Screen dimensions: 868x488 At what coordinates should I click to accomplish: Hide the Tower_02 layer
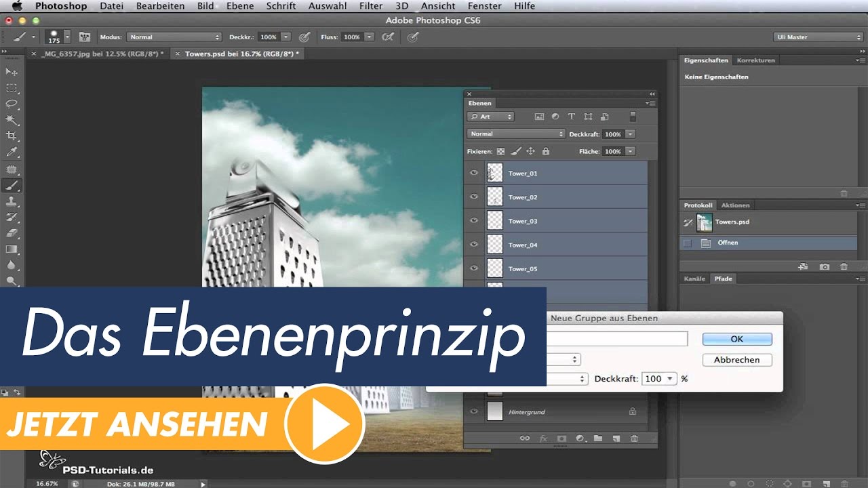pyautogui.click(x=474, y=197)
